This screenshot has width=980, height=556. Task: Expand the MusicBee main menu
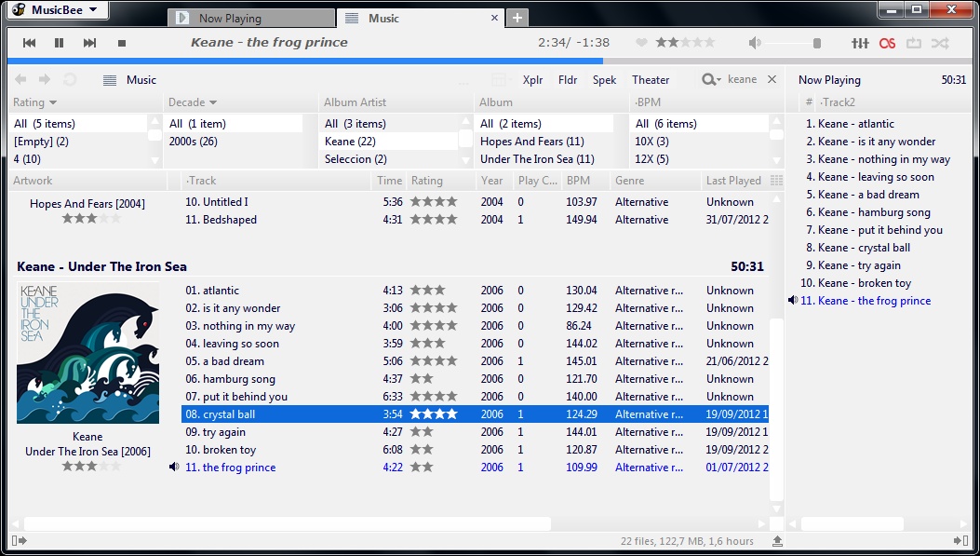click(x=56, y=10)
